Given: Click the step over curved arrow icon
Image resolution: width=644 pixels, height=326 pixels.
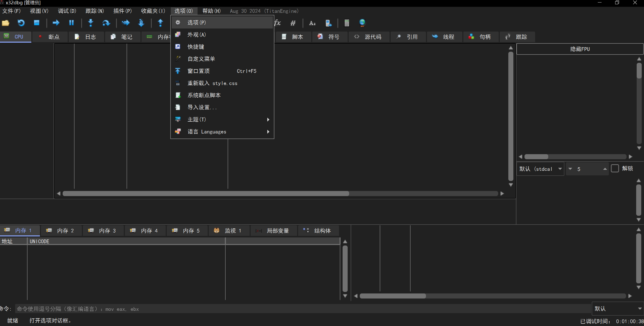Looking at the screenshot, I should coord(106,23).
